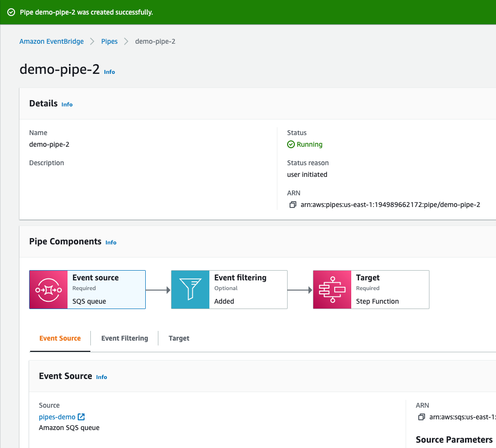Open Info link next to demo-pipe-2 title
Image resolution: width=496 pixels, height=448 pixels.
[x=109, y=72]
